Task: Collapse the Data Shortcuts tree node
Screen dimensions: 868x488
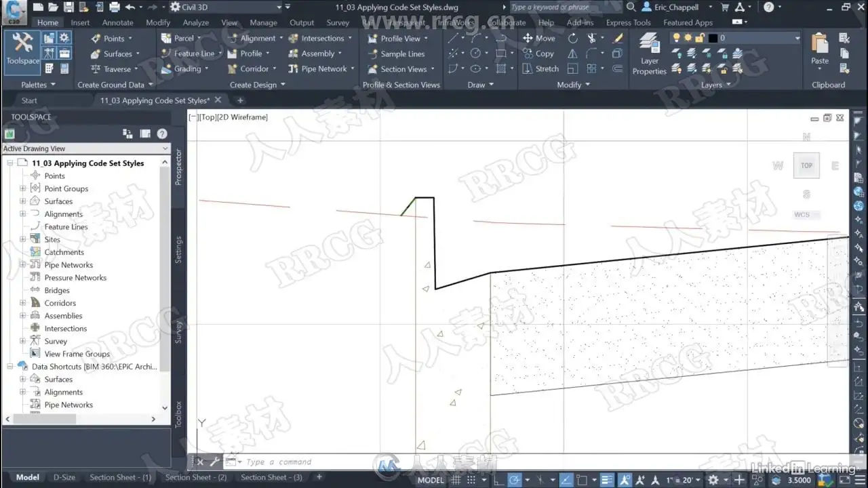Action: [x=10, y=367]
